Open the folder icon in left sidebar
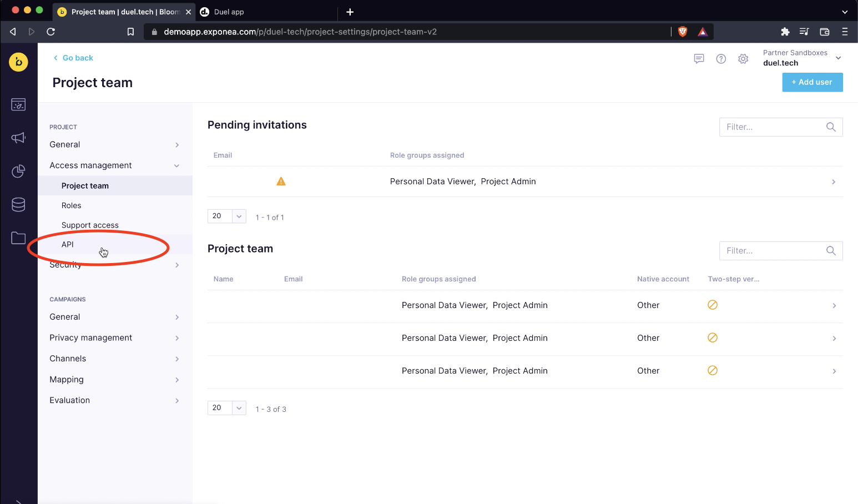The width and height of the screenshot is (858, 504). [x=18, y=238]
